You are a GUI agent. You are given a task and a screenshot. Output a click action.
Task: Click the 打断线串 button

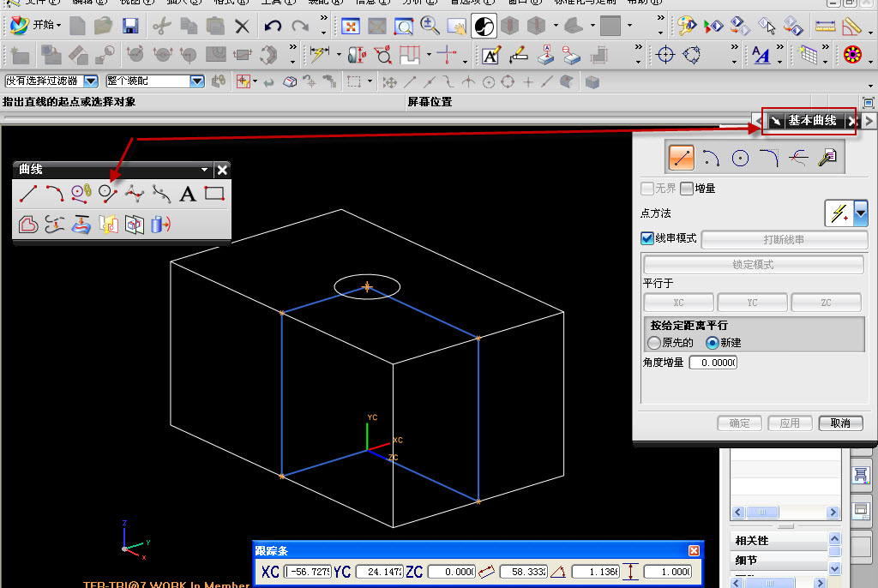784,240
